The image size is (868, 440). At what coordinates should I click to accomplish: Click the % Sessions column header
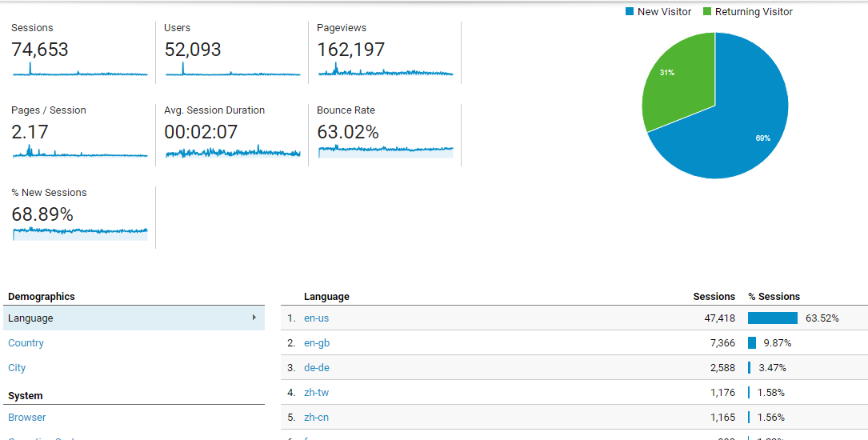774,297
